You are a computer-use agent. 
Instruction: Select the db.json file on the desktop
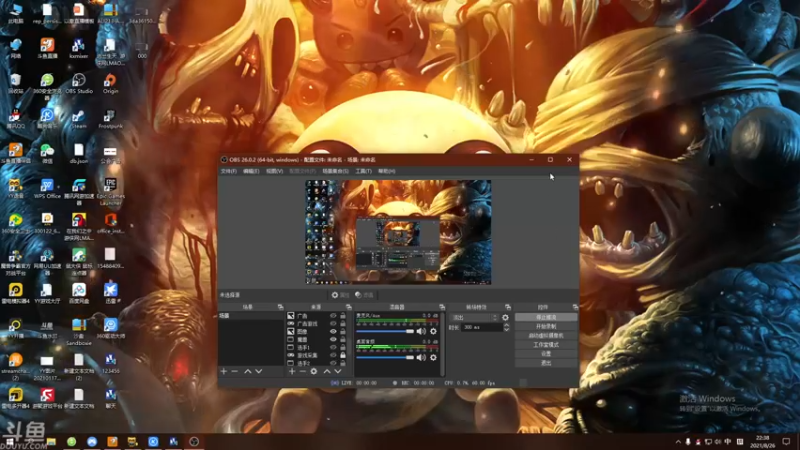click(79, 154)
